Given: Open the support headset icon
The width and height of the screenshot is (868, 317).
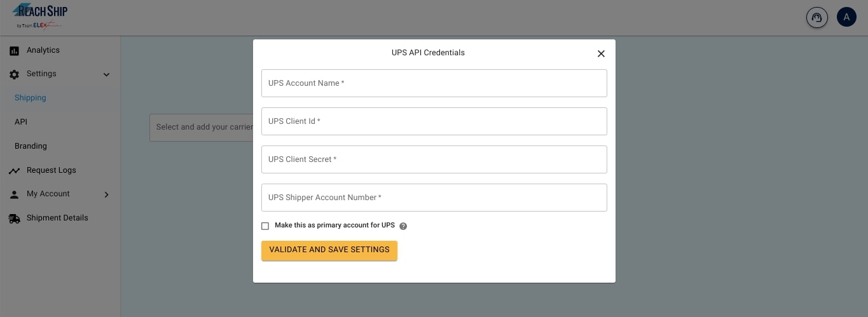Looking at the screenshot, I should (x=817, y=17).
